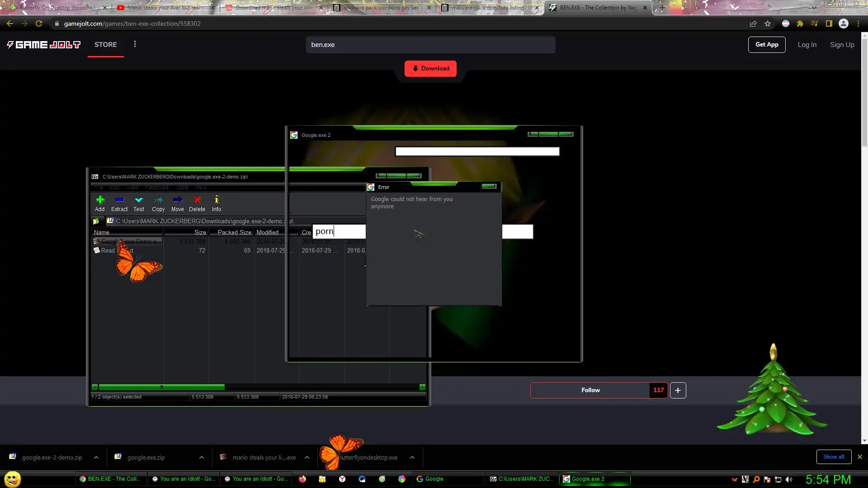Click the Test archive icon

139,200
